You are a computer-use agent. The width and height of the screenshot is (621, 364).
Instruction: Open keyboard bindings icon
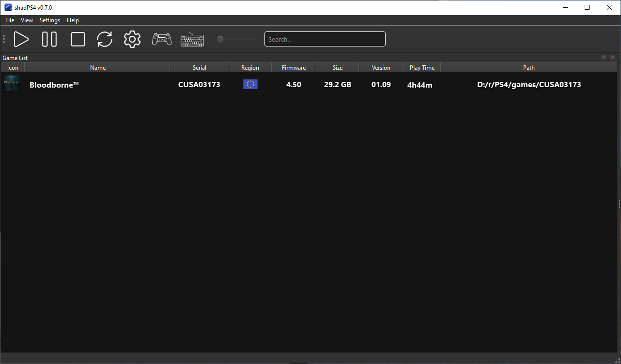[192, 39]
